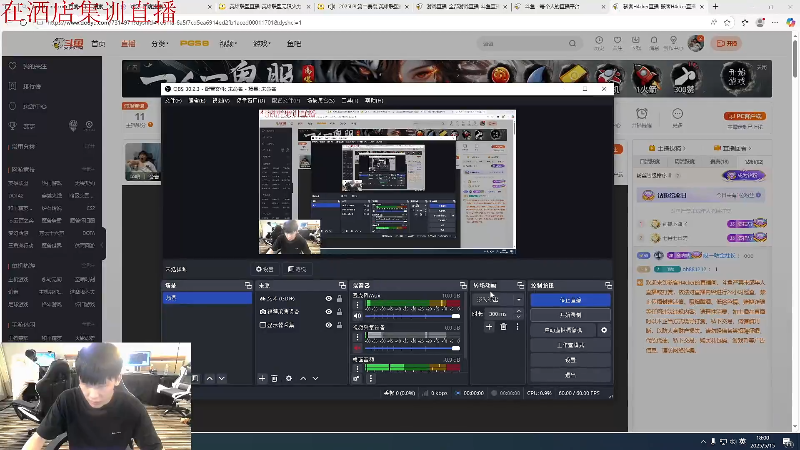Image resolution: width=800 pixels, height=450 pixels.
Task: Mute the first audio mixer channel
Action: (358, 316)
